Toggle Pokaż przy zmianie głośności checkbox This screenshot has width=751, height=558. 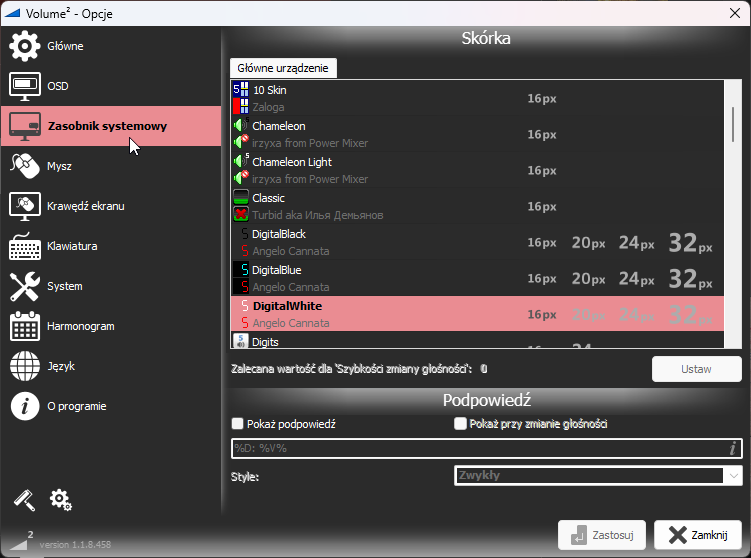(460, 423)
